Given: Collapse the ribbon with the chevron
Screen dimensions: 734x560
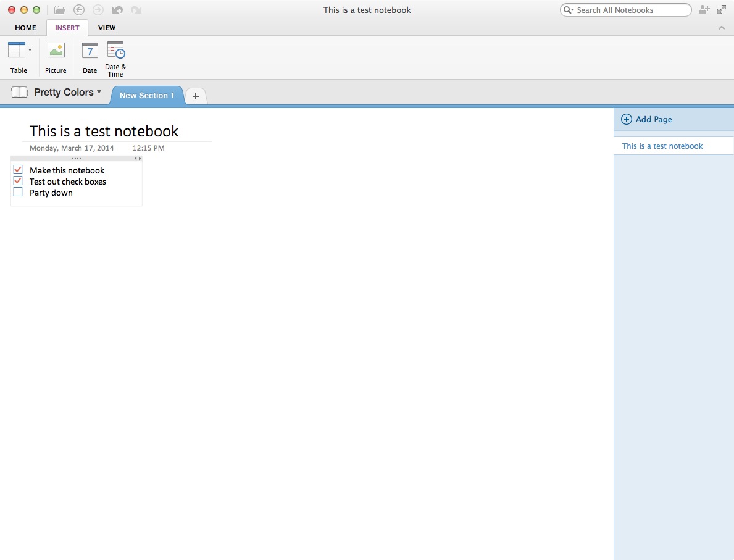Looking at the screenshot, I should [x=721, y=27].
